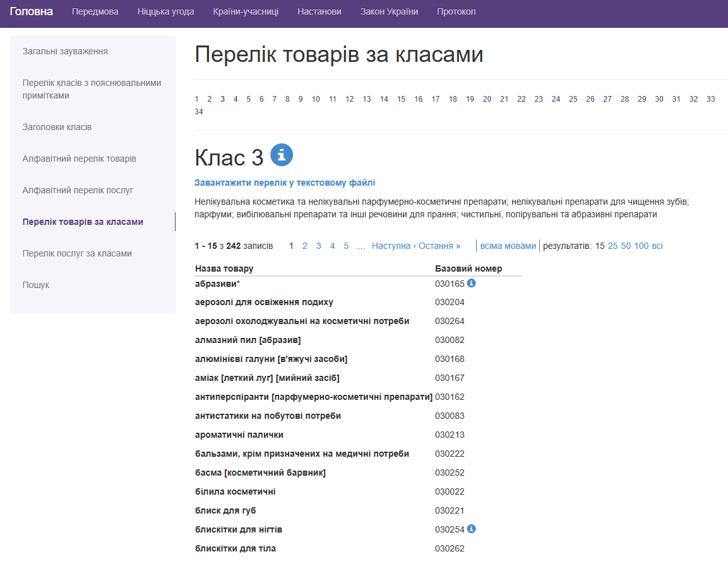Viewport: 728px width, 566px height.
Task: Click info icon beside number 030165
Action: [x=471, y=283]
